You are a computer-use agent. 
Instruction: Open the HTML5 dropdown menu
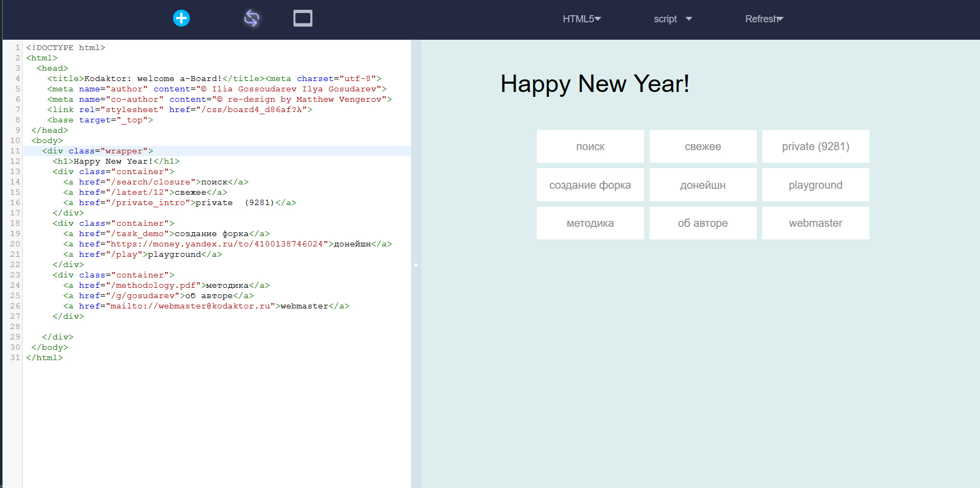coord(581,19)
